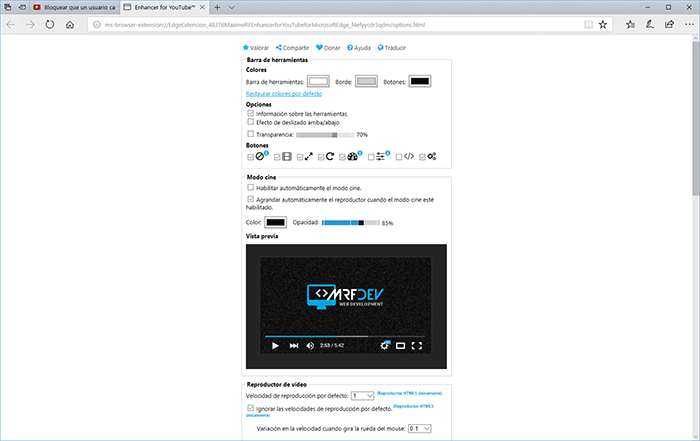Toggle checkbox beside the film strip icon

(x=277, y=157)
